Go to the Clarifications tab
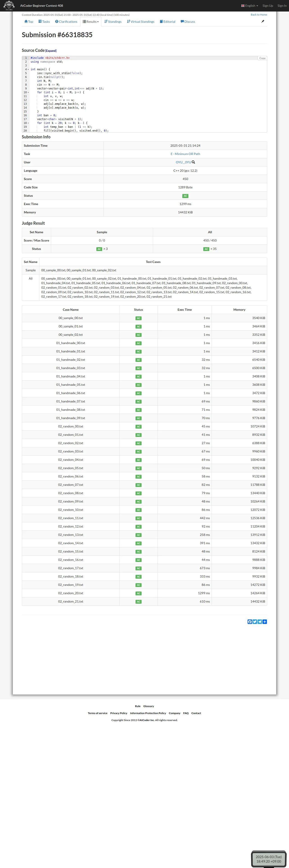Image resolution: width=289 pixels, height=868 pixels. (x=66, y=22)
